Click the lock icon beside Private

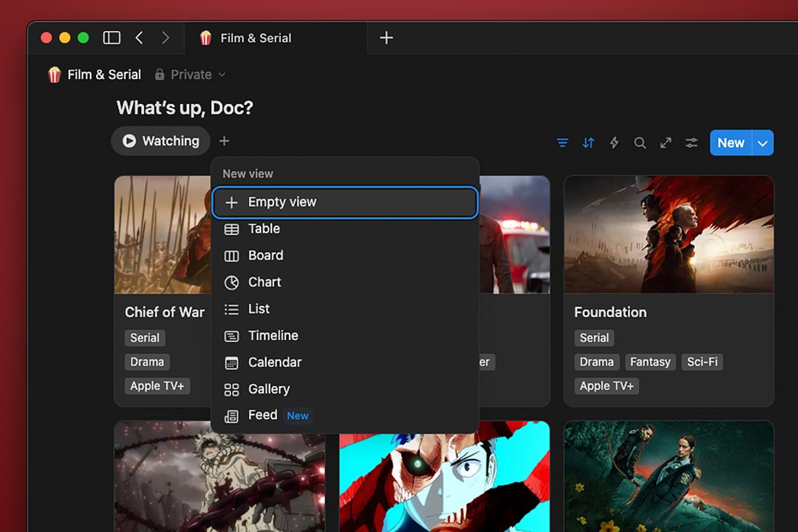point(160,75)
